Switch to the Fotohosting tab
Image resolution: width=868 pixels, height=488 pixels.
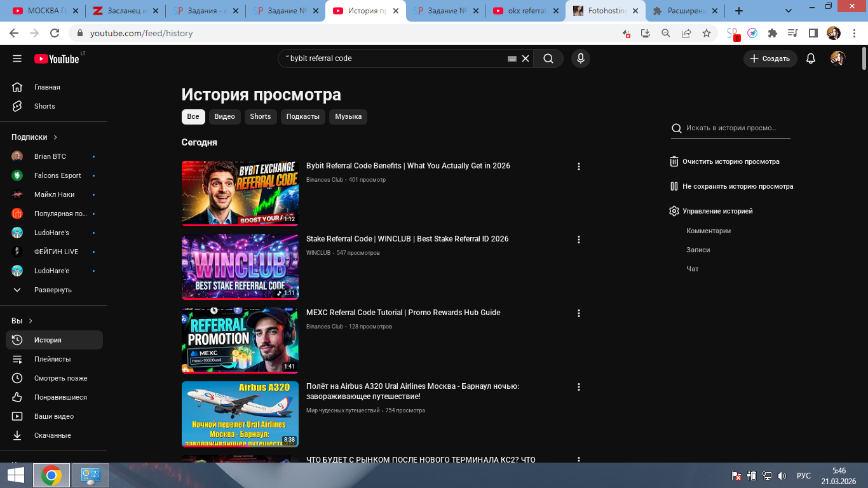[x=605, y=11]
